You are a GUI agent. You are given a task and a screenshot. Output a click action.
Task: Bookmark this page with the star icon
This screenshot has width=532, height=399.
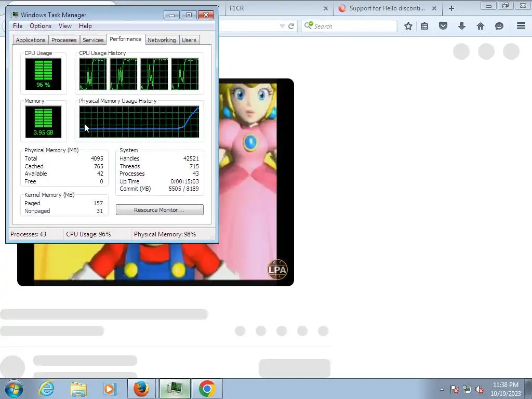[408, 26]
